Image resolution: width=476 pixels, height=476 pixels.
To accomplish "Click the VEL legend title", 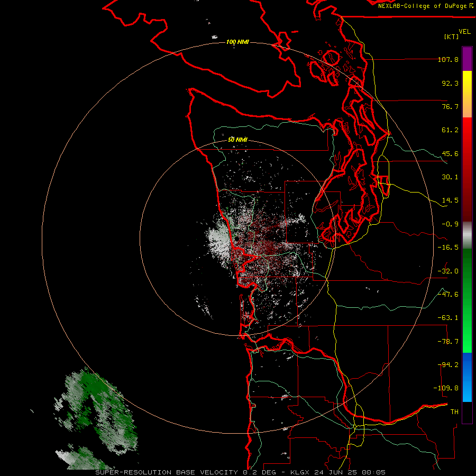I will (x=464, y=31).
